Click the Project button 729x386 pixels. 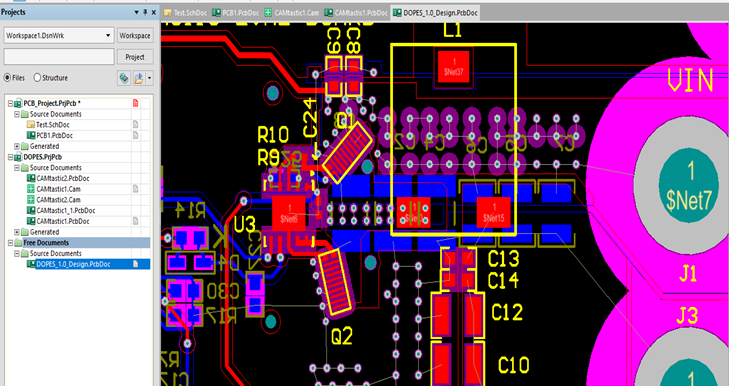[x=135, y=57]
